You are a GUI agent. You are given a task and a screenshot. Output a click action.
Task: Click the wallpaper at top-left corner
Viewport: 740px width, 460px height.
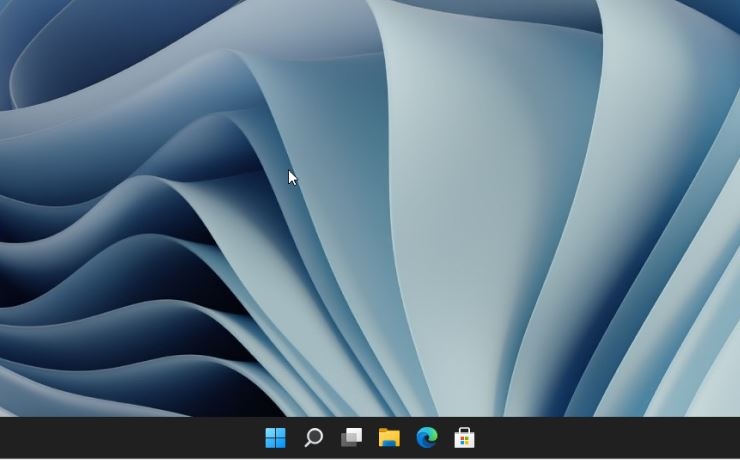tap(12, 12)
